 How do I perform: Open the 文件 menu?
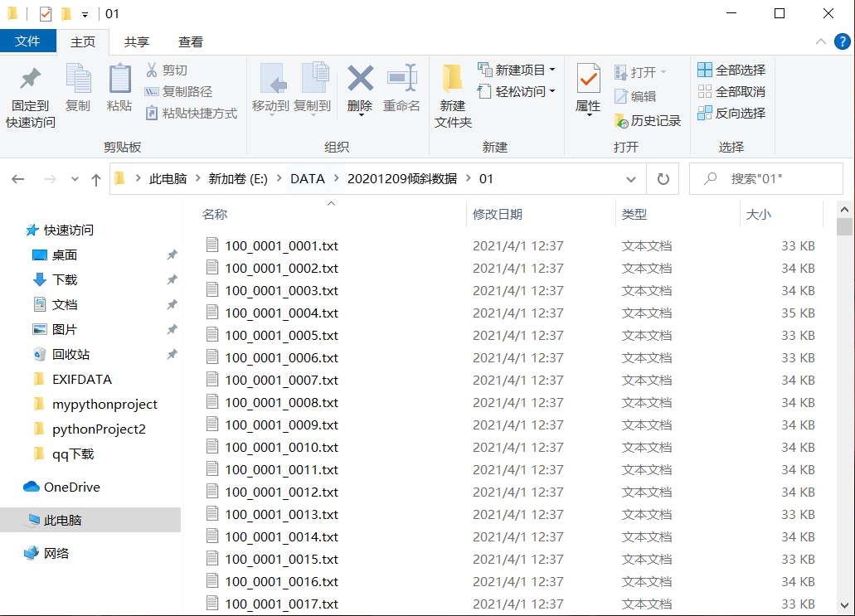pyautogui.click(x=28, y=41)
